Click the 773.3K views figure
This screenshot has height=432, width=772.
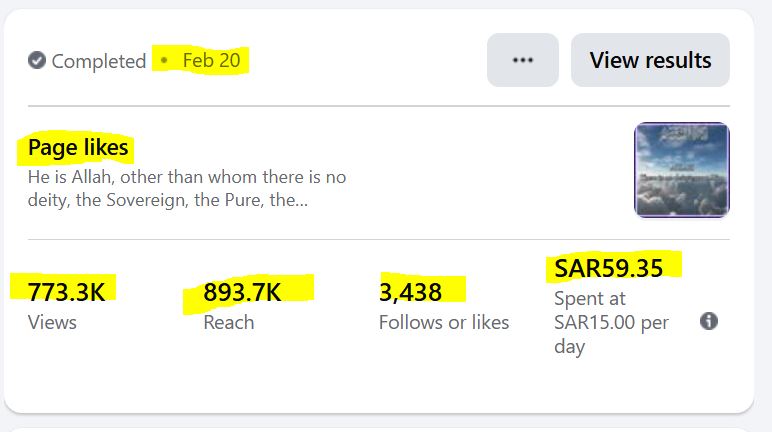(x=65, y=292)
